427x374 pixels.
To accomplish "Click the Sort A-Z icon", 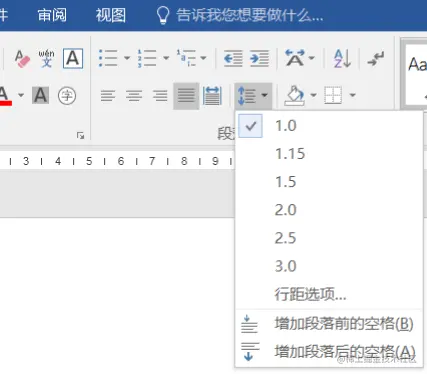I will tap(342, 58).
